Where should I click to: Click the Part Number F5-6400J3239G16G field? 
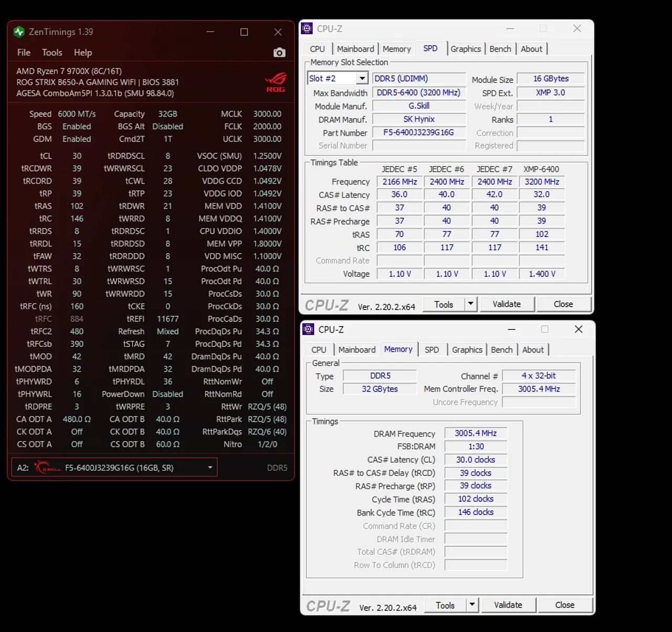pos(419,132)
